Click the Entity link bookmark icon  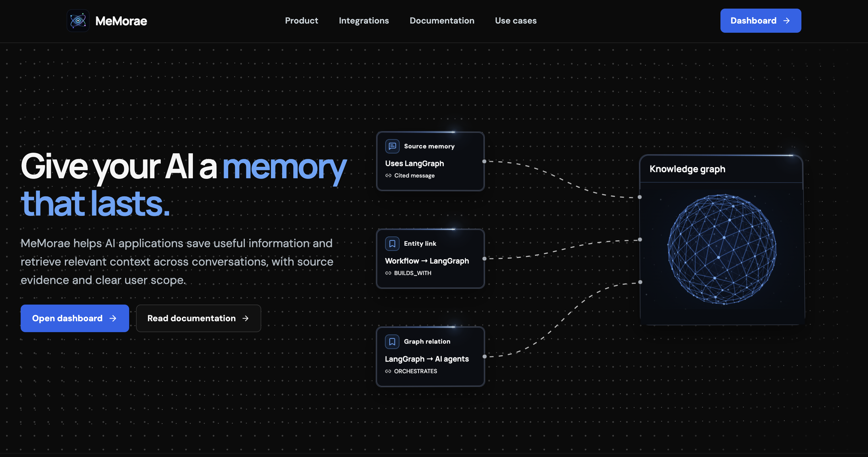tap(392, 243)
